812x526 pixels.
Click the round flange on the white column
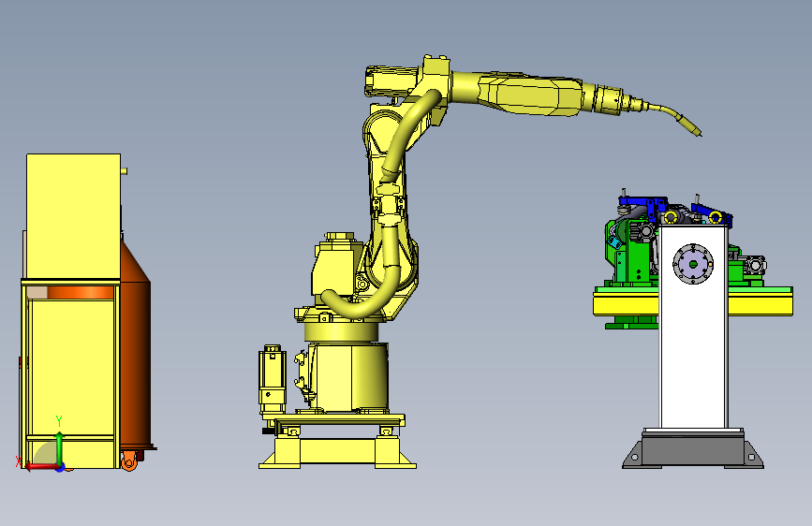pos(693,264)
